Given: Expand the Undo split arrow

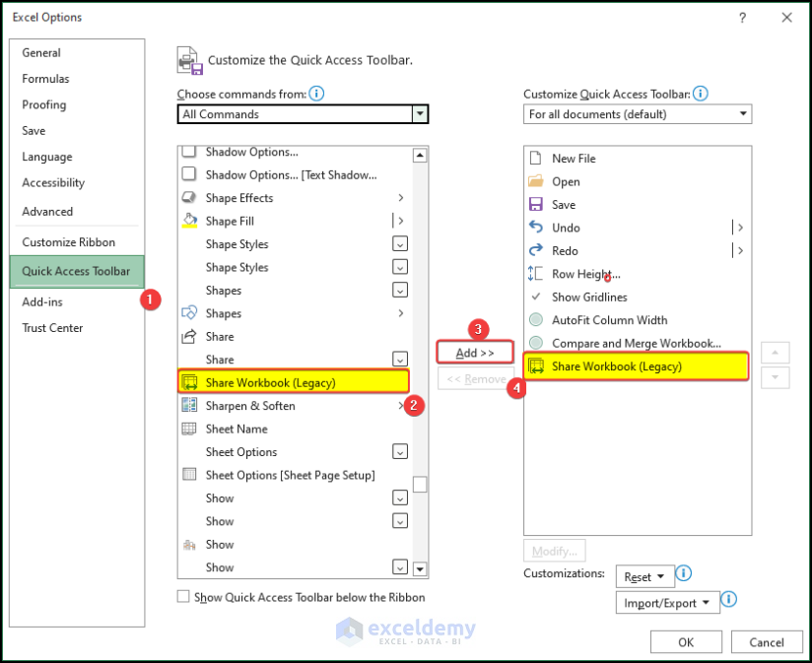Looking at the screenshot, I should pos(740,228).
